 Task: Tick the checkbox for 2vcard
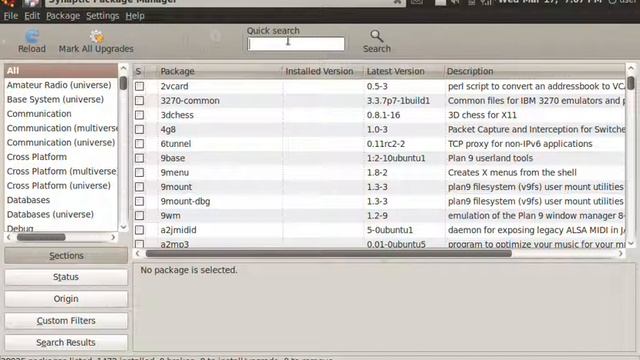[140, 86]
